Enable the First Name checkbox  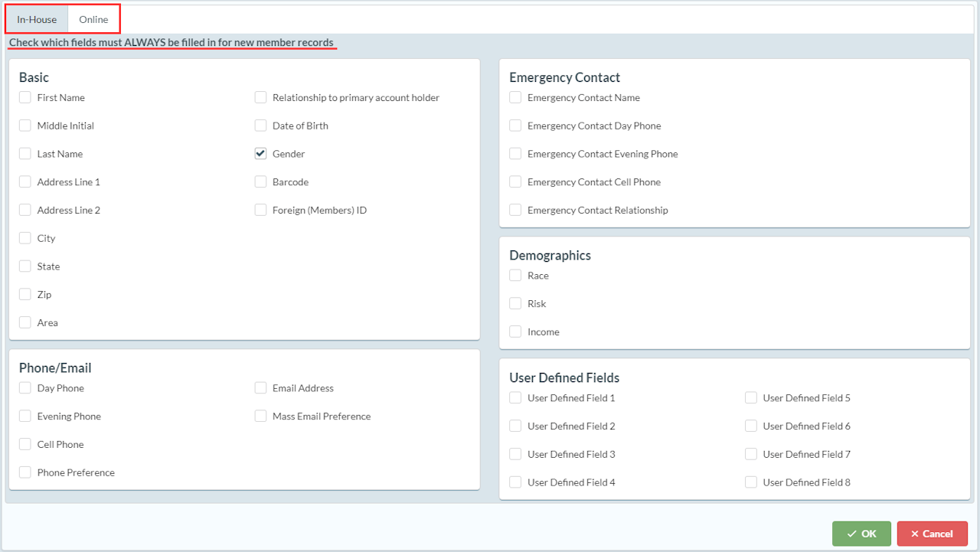25,97
